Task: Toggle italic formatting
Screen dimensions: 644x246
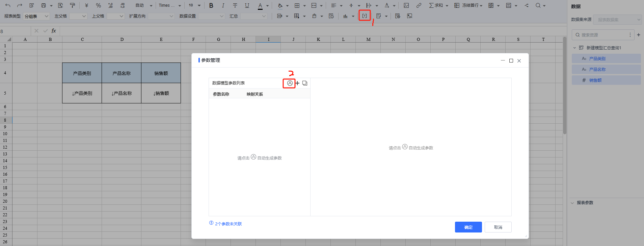Action: pyautogui.click(x=223, y=5)
